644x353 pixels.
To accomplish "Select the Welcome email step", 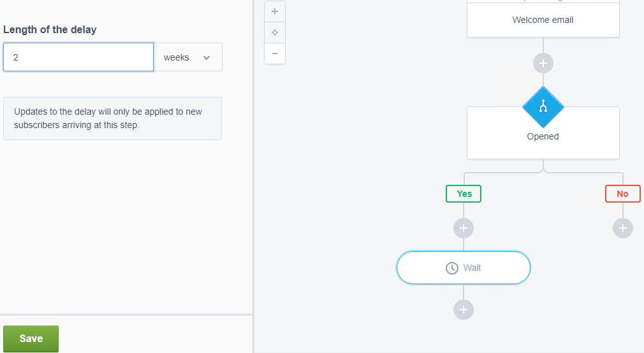I will click(x=543, y=18).
